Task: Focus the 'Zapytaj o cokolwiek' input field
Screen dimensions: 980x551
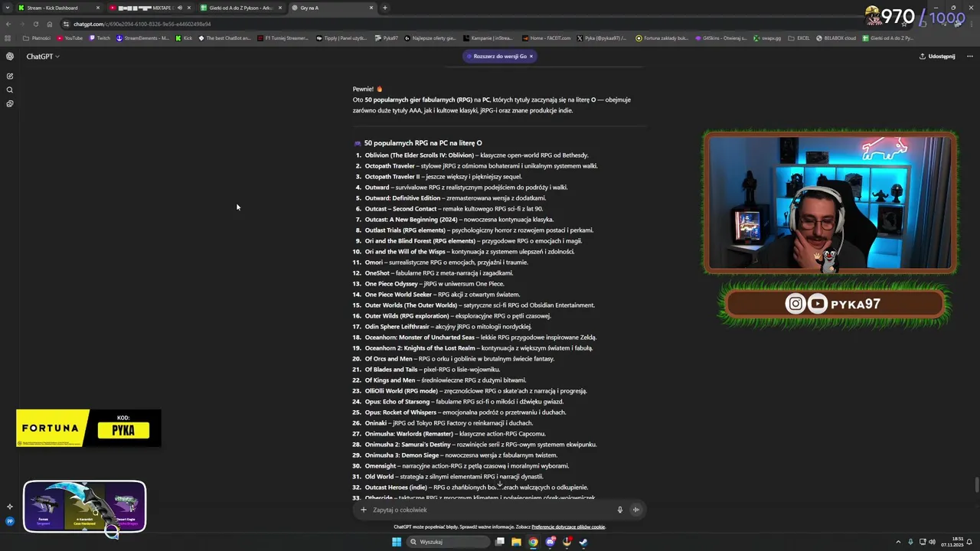Action: coord(490,510)
